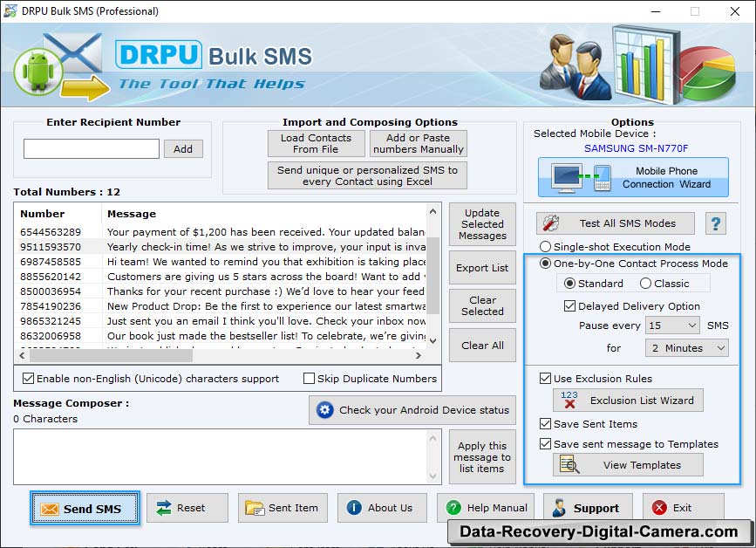This screenshot has width=756, height=548.
Task: Select the row with number 8632006958
Action: 221,336
